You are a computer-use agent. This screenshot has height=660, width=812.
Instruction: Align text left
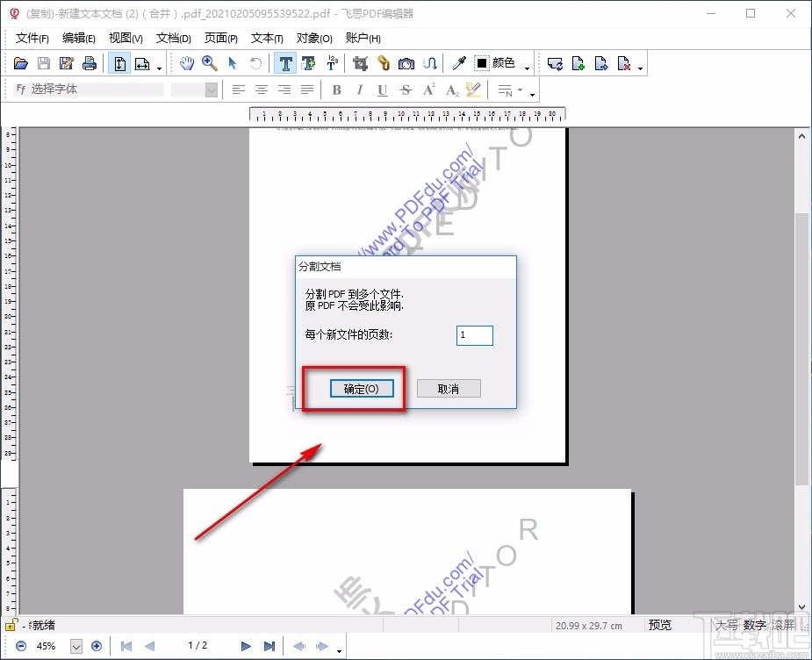[x=238, y=90]
